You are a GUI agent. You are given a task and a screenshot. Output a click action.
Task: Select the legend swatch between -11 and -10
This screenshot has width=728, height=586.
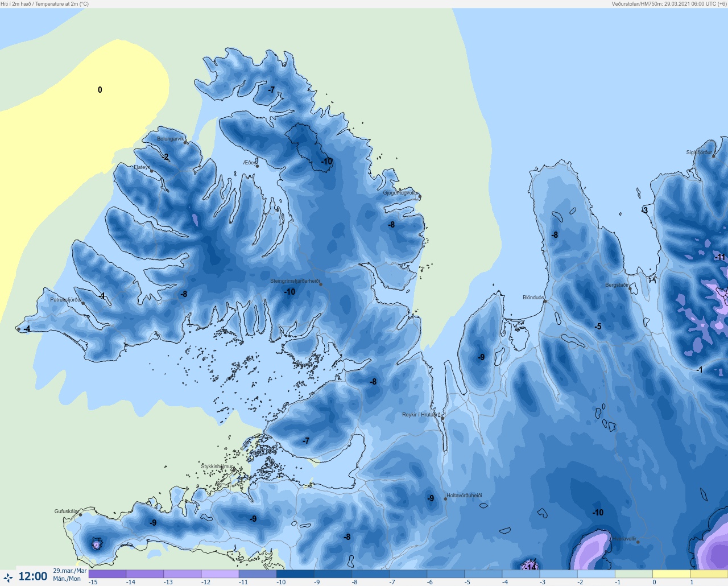click(x=258, y=574)
